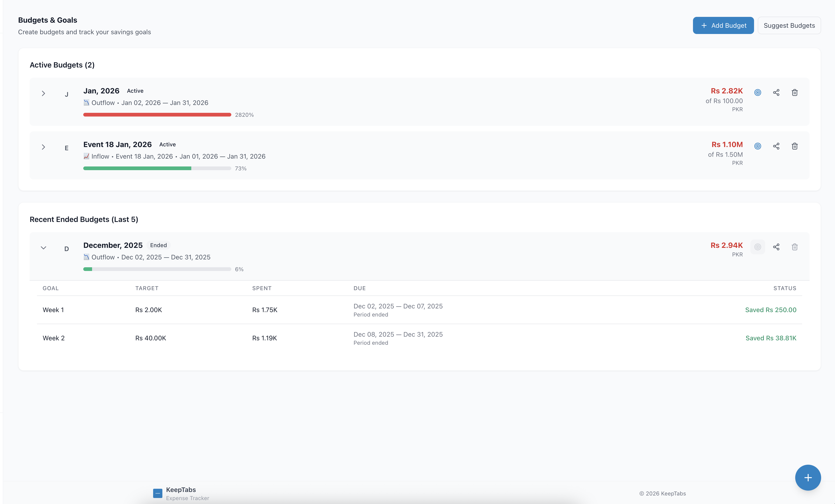Image resolution: width=835 pixels, height=504 pixels.
Task: Share the Jan, 2026 budget
Action: coord(776,92)
